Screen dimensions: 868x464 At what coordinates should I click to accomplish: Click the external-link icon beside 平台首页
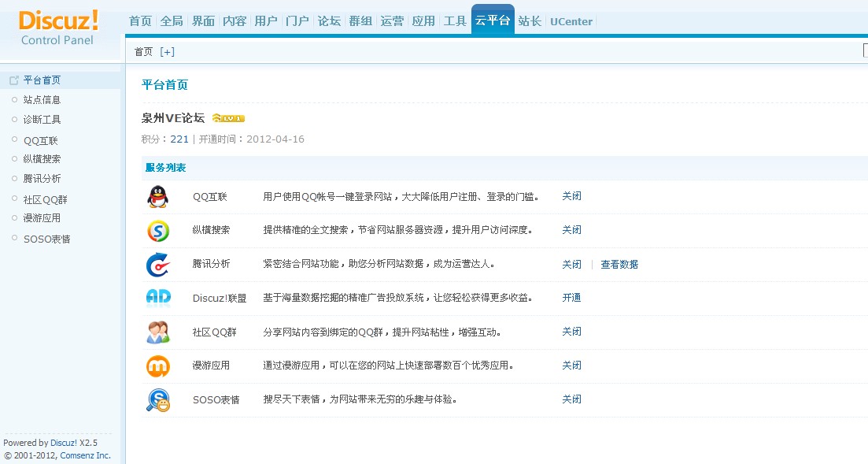14,80
